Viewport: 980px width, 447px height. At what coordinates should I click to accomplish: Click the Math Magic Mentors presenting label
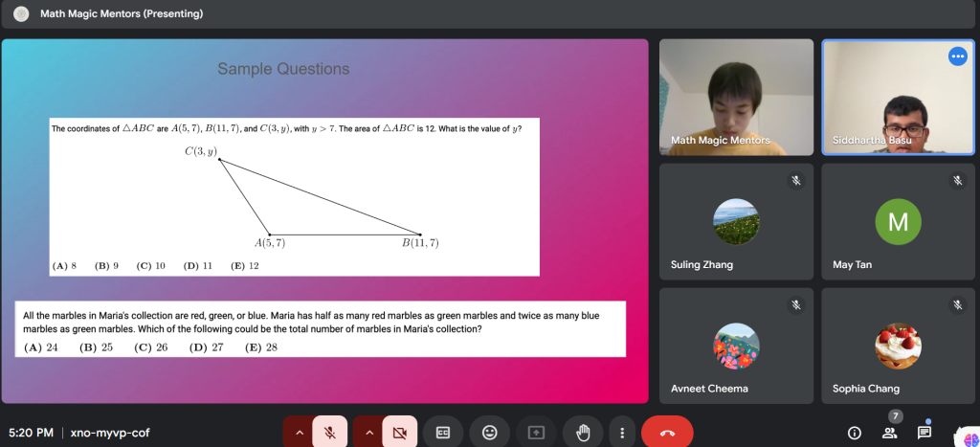pyautogui.click(x=121, y=14)
